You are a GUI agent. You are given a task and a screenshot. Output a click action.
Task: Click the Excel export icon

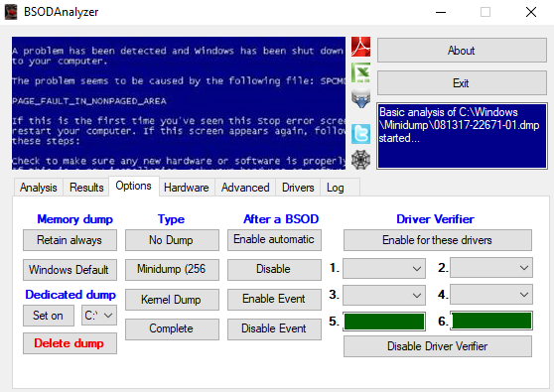point(360,72)
